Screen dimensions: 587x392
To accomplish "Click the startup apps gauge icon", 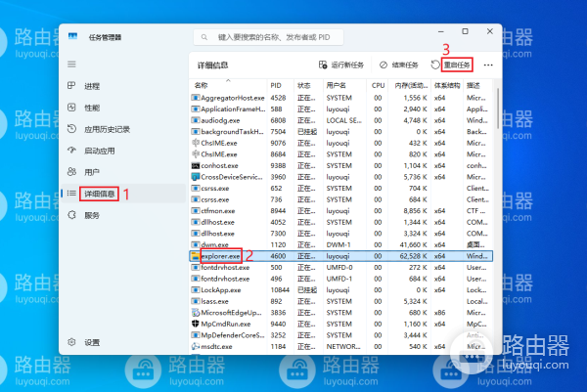I will 71,150.
